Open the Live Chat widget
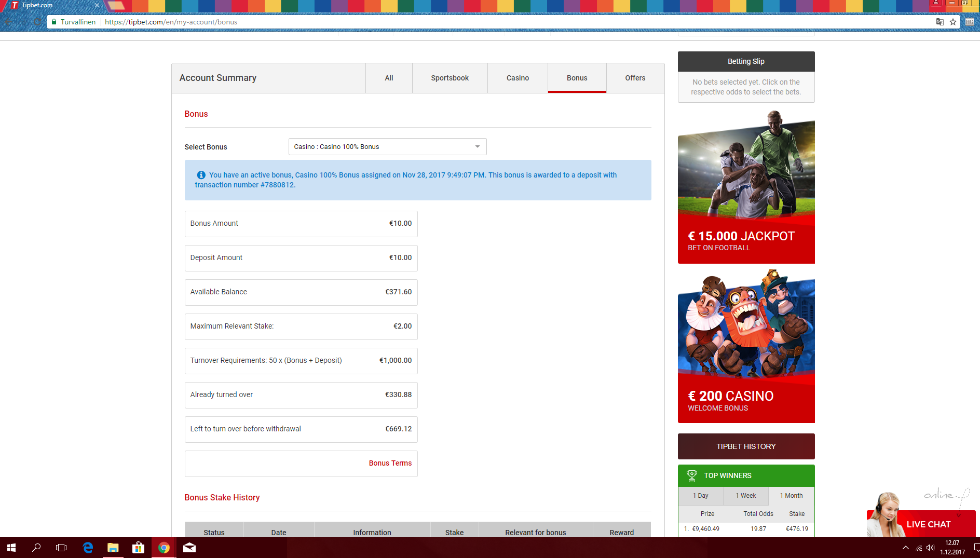This screenshot has height=558, width=980. tap(921, 523)
